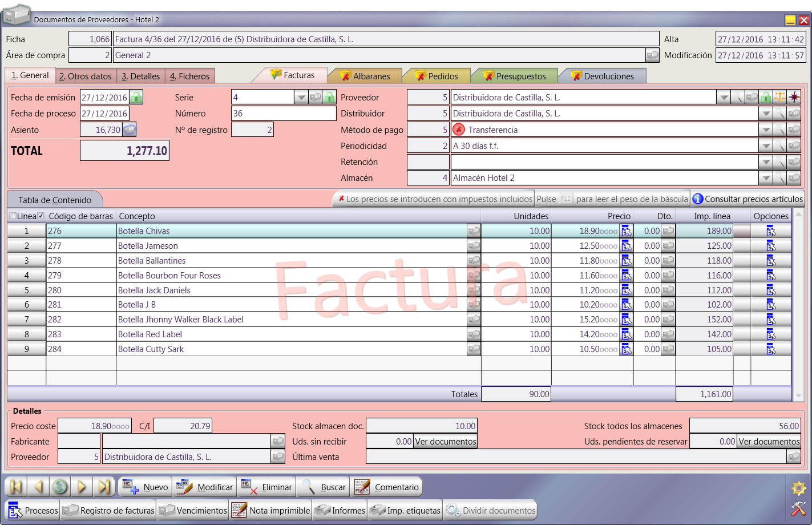The width and height of the screenshot is (812, 525).
Task: Expand the Serie dropdown
Action: [301, 98]
